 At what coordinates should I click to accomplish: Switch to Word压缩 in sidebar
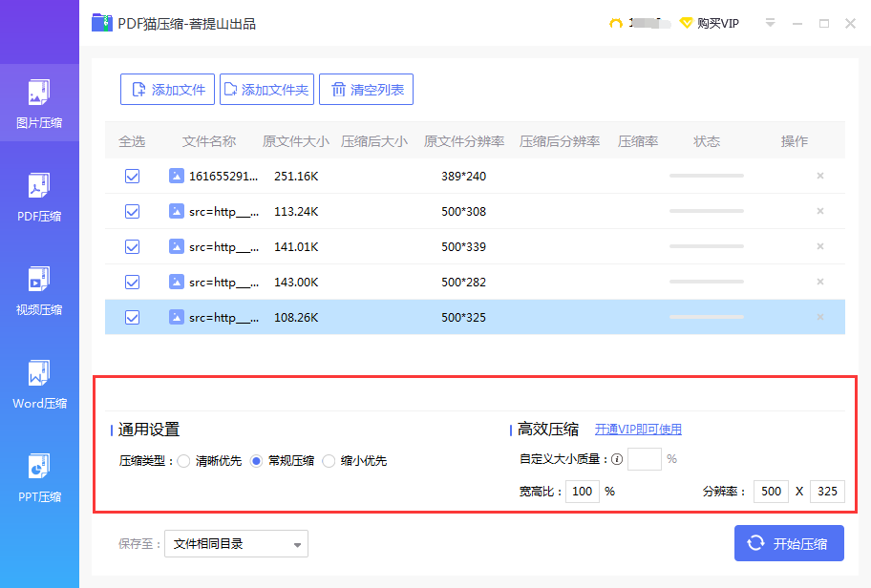click(39, 385)
